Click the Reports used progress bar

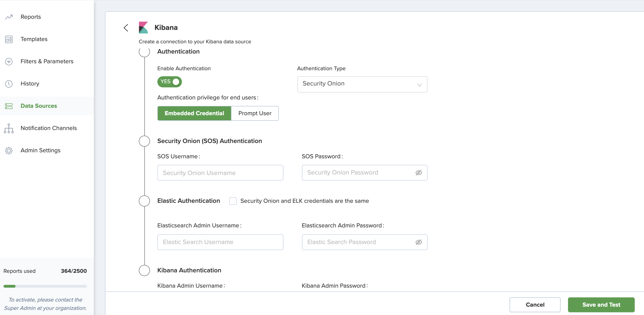tap(45, 286)
